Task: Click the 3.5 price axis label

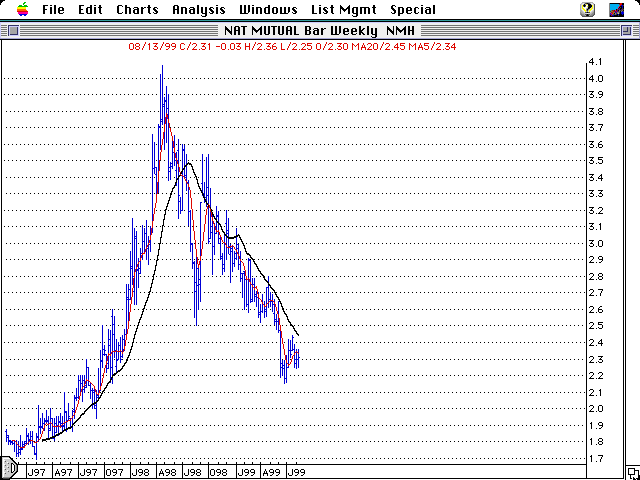Action: (596, 161)
